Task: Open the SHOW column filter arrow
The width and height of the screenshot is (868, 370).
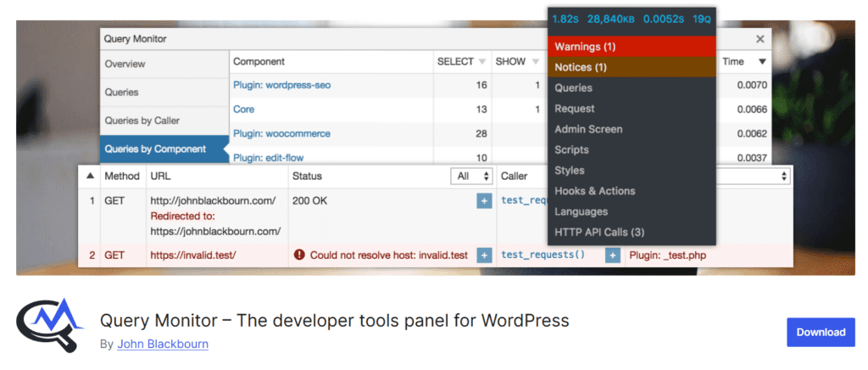Action: click(536, 61)
